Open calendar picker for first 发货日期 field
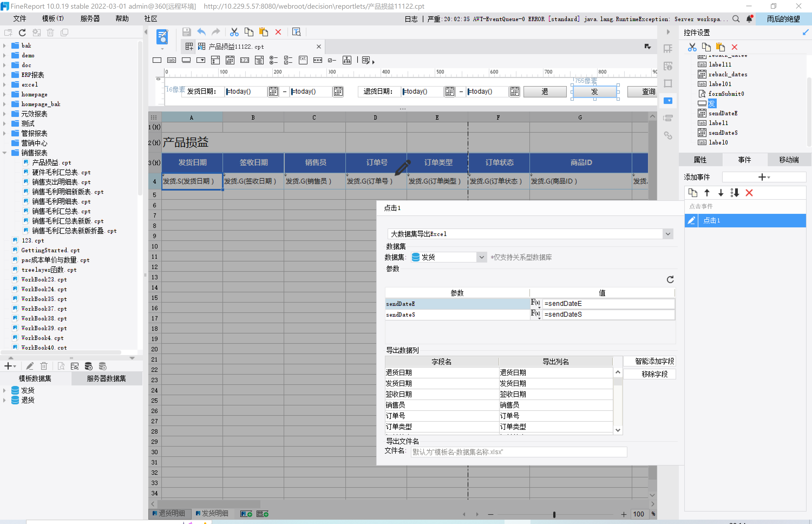This screenshot has height=524, width=812. coord(273,91)
